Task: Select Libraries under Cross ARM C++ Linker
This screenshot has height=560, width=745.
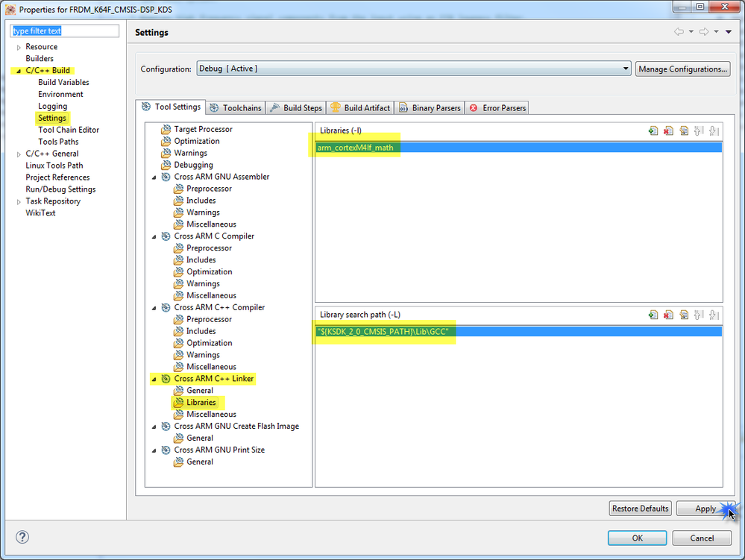Action: 201,403
